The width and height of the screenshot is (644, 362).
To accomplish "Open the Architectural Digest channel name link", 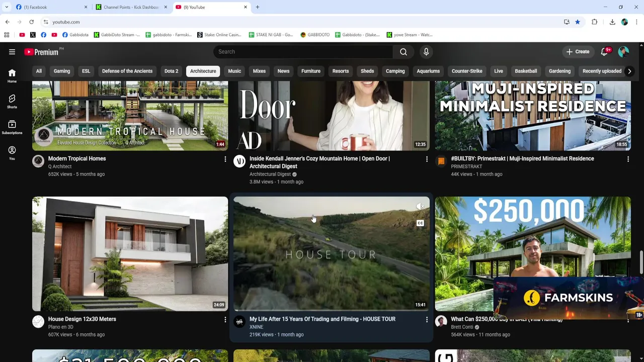I will tap(270, 174).
